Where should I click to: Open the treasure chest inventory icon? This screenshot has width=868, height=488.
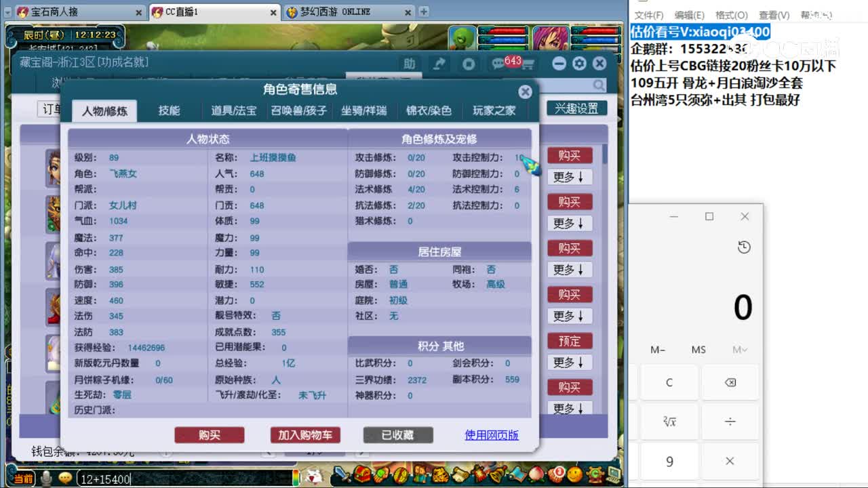tap(361, 474)
